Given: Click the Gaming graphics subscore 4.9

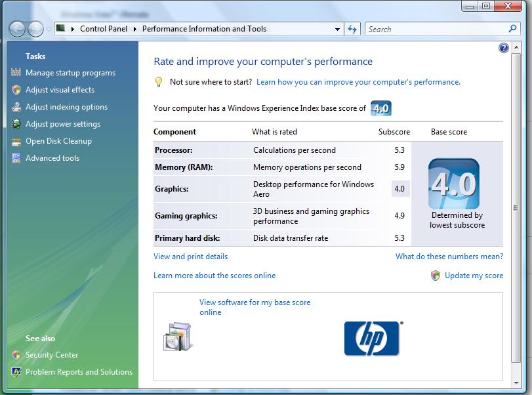Looking at the screenshot, I should pos(399,215).
